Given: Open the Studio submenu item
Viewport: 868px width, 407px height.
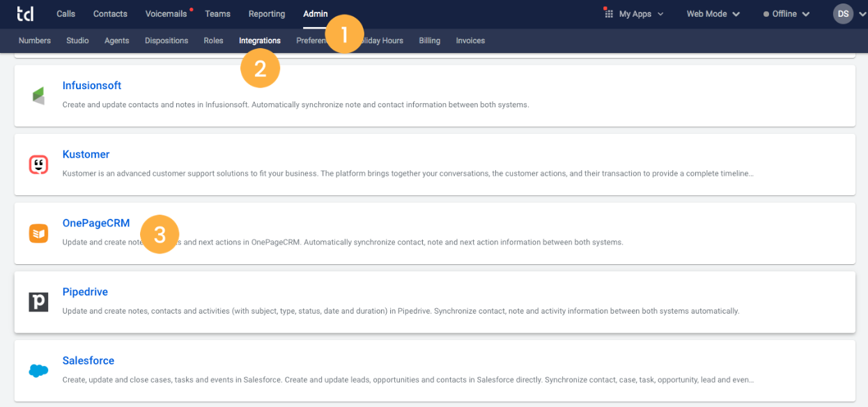Looking at the screenshot, I should (x=77, y=40).
